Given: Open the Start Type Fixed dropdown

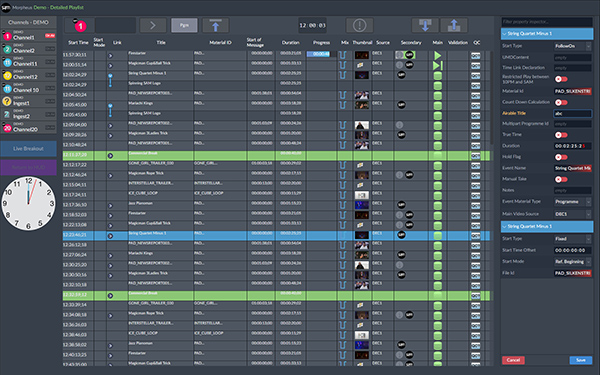Looking at the screenshot, I should pos(572,239).
